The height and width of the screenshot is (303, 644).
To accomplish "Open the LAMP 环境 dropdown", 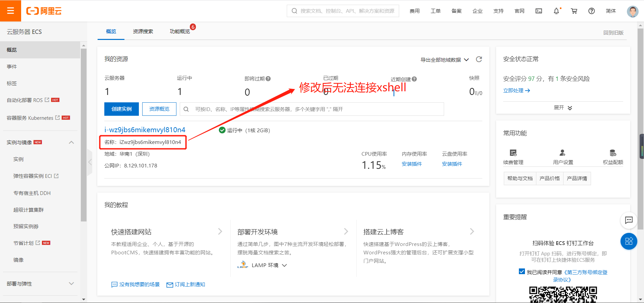I will point(269,265).
